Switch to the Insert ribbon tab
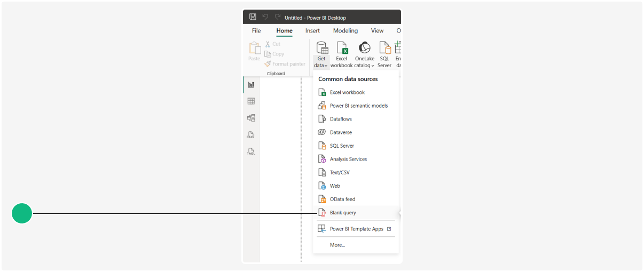644x272 pixels. pyautogui.click(x=312, y=31)
